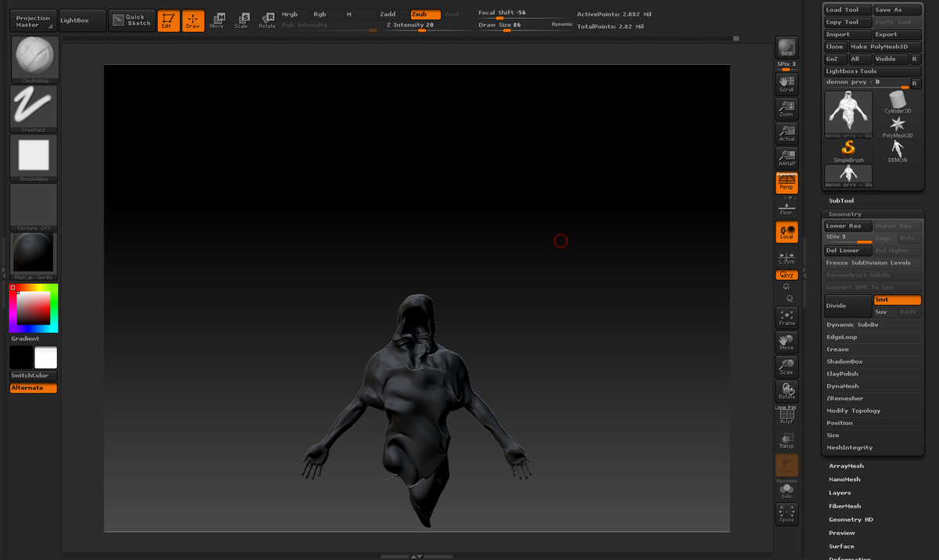Image resolution: width=939 pixels, height=560 pixels.
Task: Select the ClayBuildup brush thumbnail
Action: (x=33, y=59)
